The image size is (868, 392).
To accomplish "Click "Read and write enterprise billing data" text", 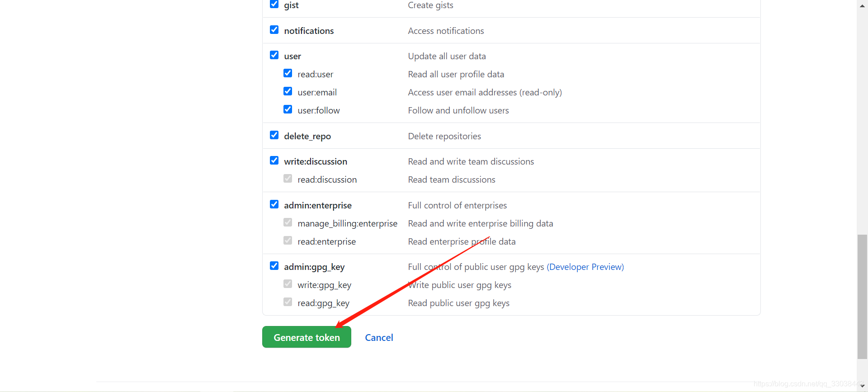I will (x=481, y=223).
